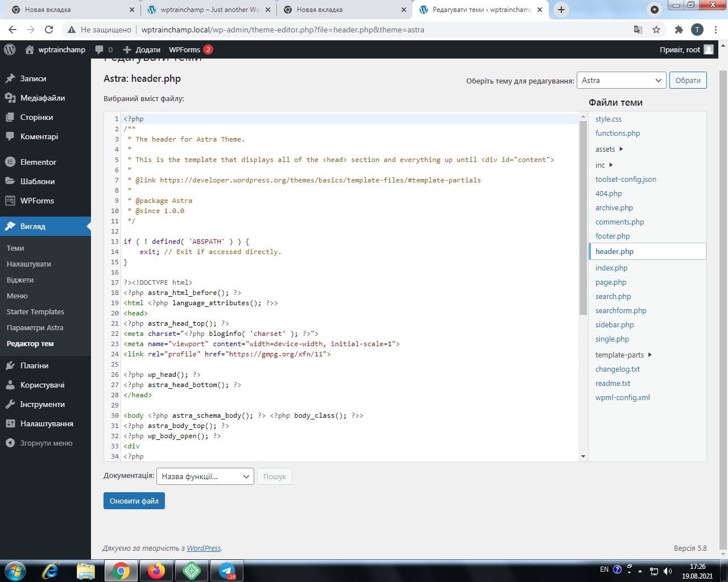Click the taskbar clock 17:26
This screenshot has width=728, height=582.
[697, 567]
